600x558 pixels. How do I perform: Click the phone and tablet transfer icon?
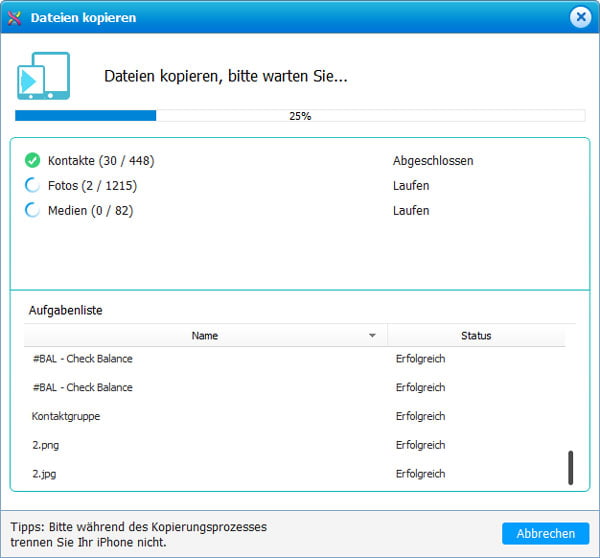[42, 76]
